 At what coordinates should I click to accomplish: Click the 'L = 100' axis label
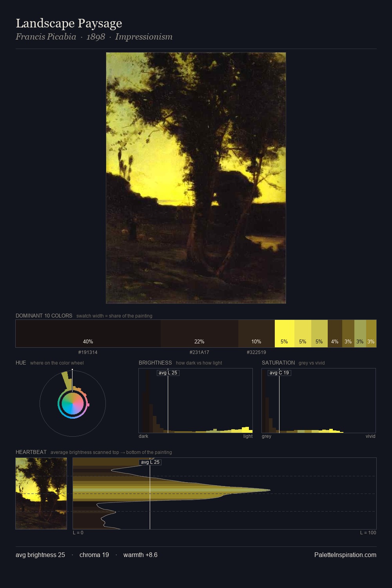click(368, 533)
